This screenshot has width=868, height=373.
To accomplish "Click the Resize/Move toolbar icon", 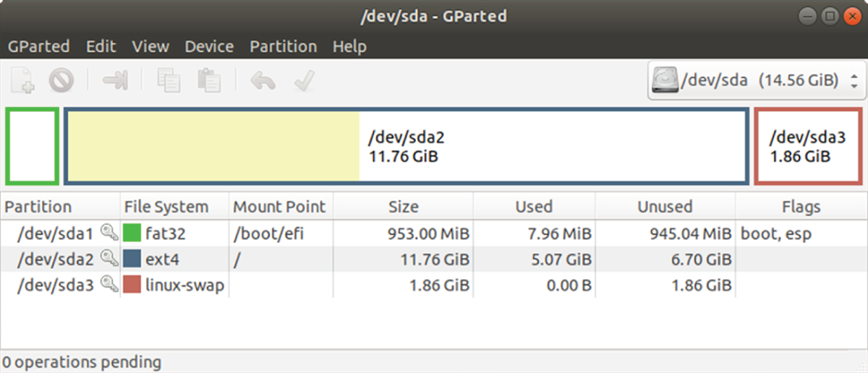I will point(115,80).
